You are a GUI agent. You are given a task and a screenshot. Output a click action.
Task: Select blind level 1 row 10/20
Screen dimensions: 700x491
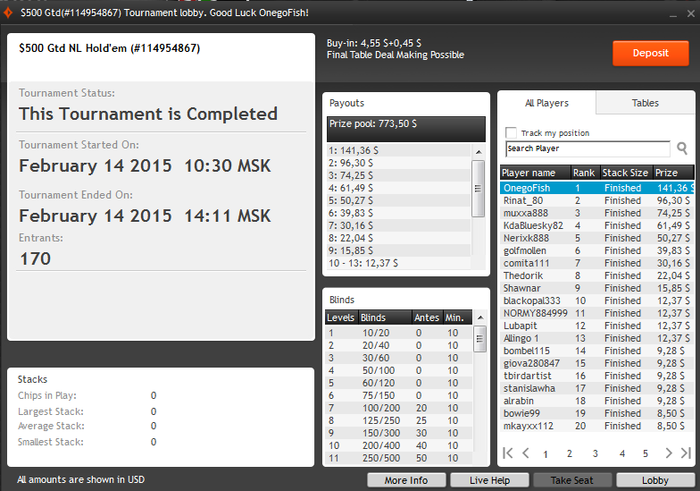click(x=399, y=333)
